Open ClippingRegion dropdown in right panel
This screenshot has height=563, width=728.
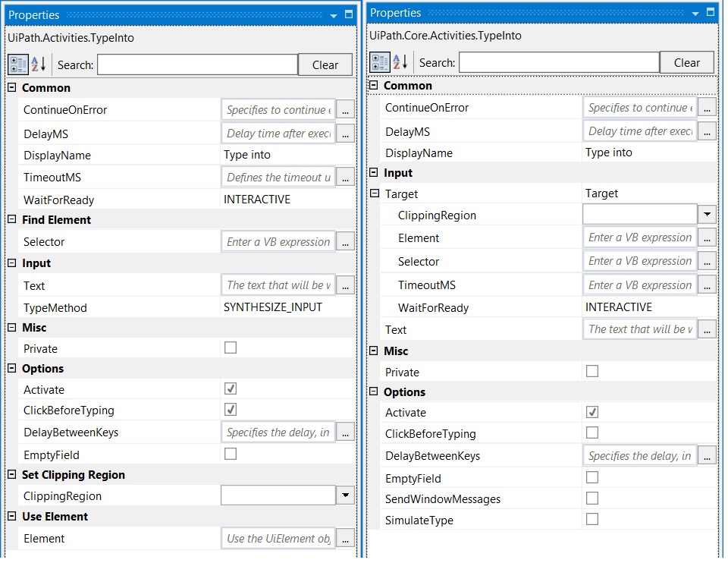point(707,214)
